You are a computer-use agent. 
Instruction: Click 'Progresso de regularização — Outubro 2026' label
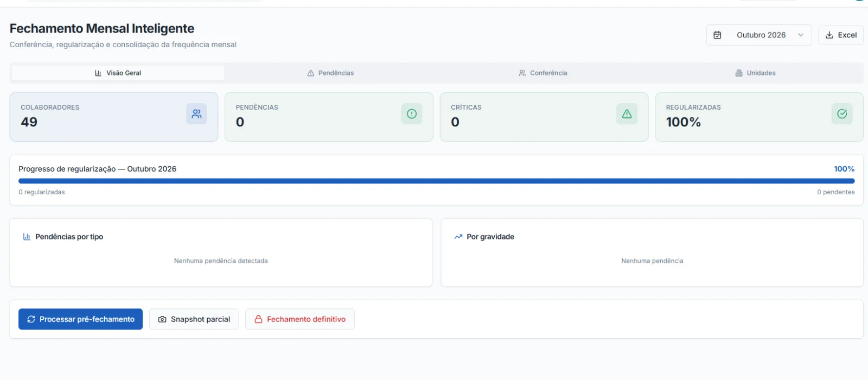tap(98, 169)
